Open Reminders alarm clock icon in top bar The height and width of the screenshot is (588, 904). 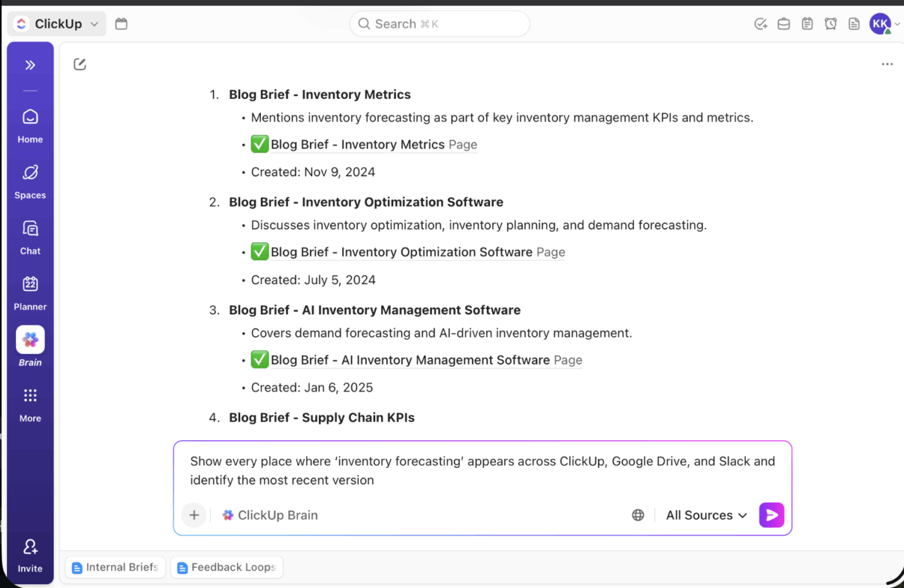(x=830, y=23)
